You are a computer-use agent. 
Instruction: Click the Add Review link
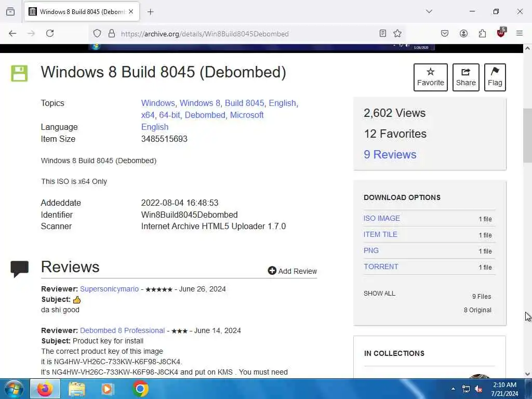point(292,271)
